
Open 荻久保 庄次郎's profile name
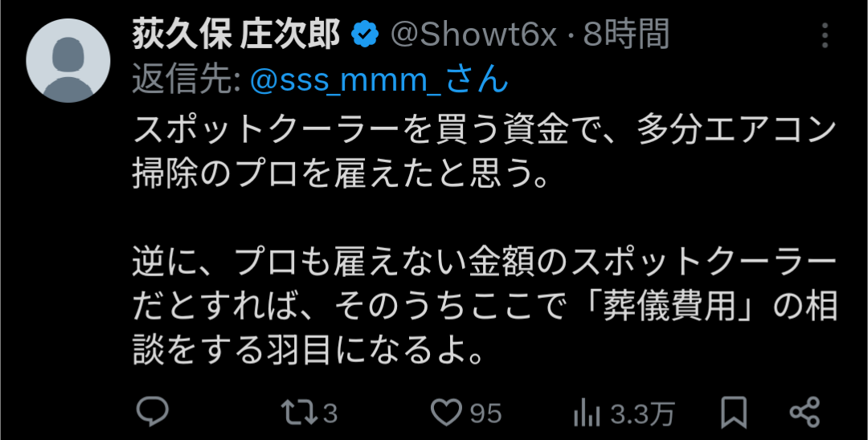click(236, 35)
